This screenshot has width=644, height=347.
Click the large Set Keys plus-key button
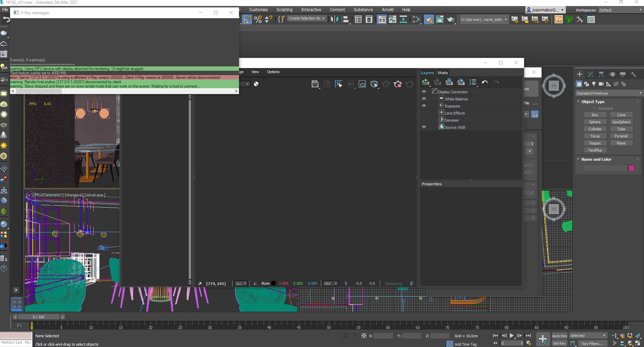(543, 339)
